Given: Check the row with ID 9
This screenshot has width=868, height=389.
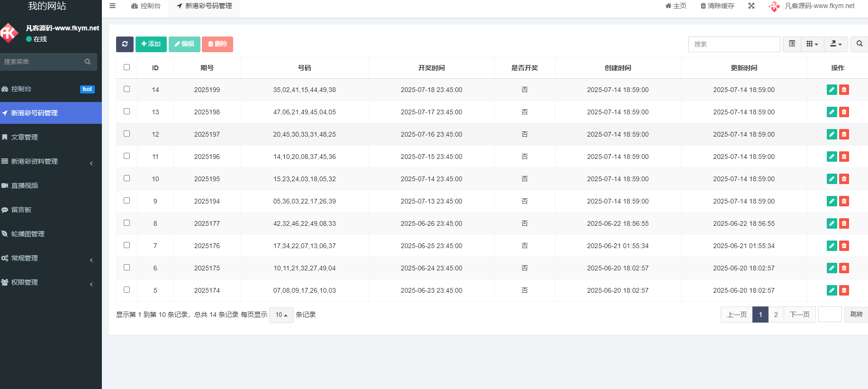Looking at the screenshot, I should pos(127,201).
